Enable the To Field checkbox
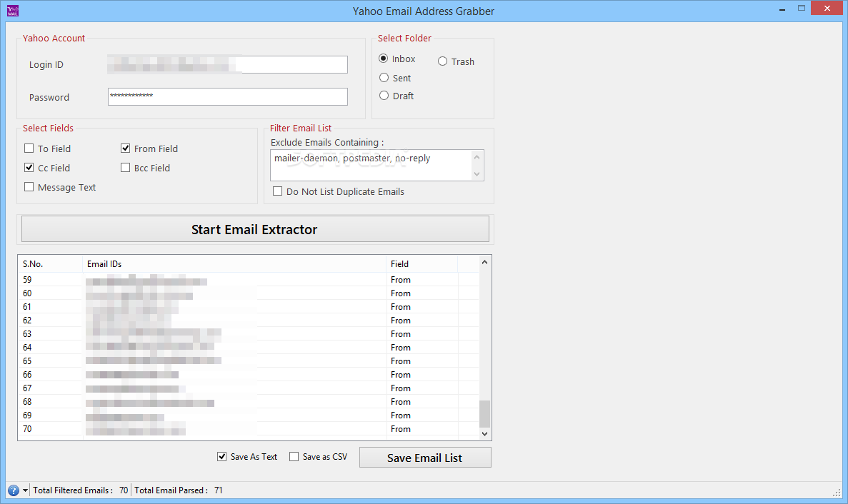The height and width of the screenshot is (504, 848). pos(29,148)
